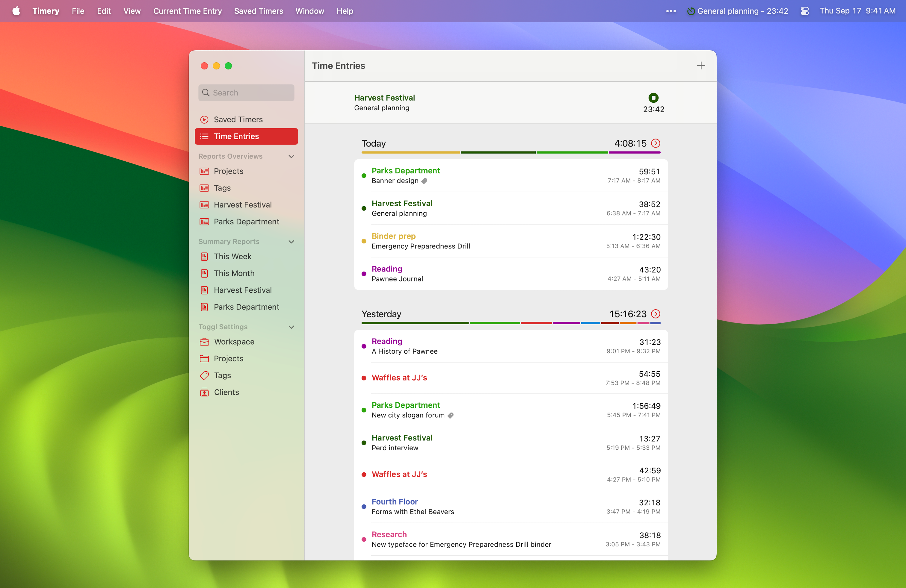Open the Edit menu
The image size is (906, 588).
(x=104, y=11)
